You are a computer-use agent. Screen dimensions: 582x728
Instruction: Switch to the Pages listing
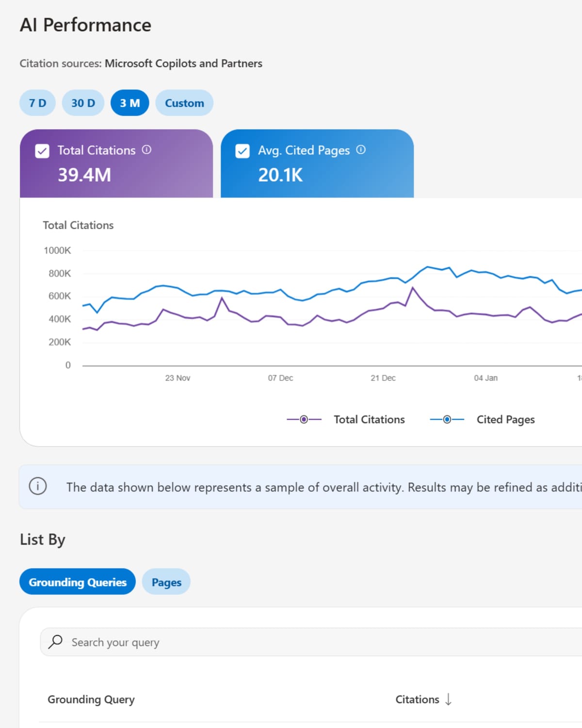(166, 581)
